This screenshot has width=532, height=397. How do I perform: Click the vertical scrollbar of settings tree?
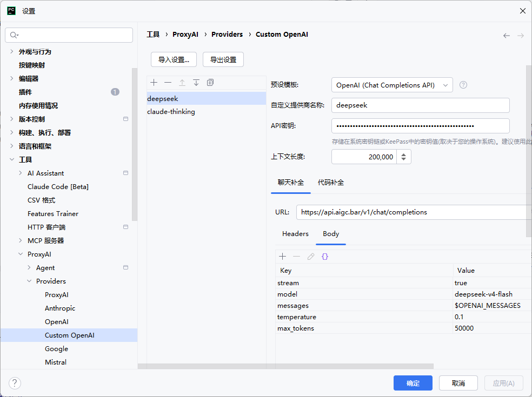(x=135, y=144)
